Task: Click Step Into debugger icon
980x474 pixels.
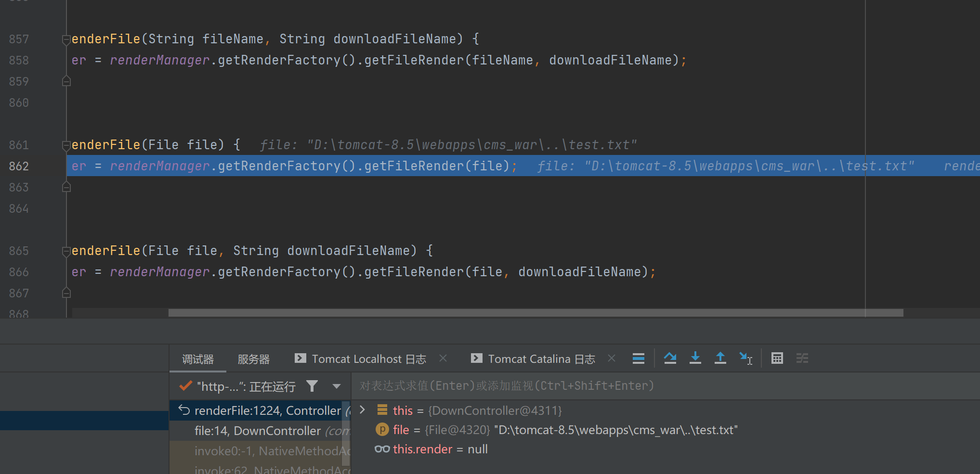Action: tap(695, 359)
